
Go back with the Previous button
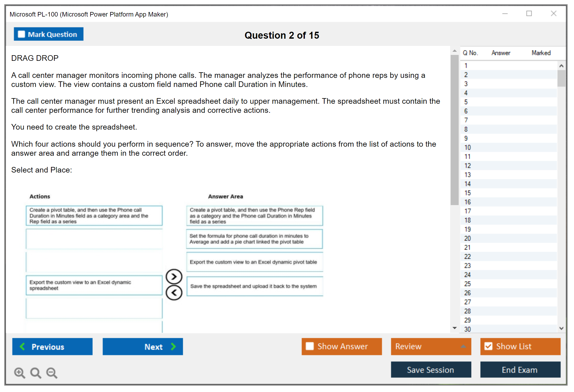52,346
